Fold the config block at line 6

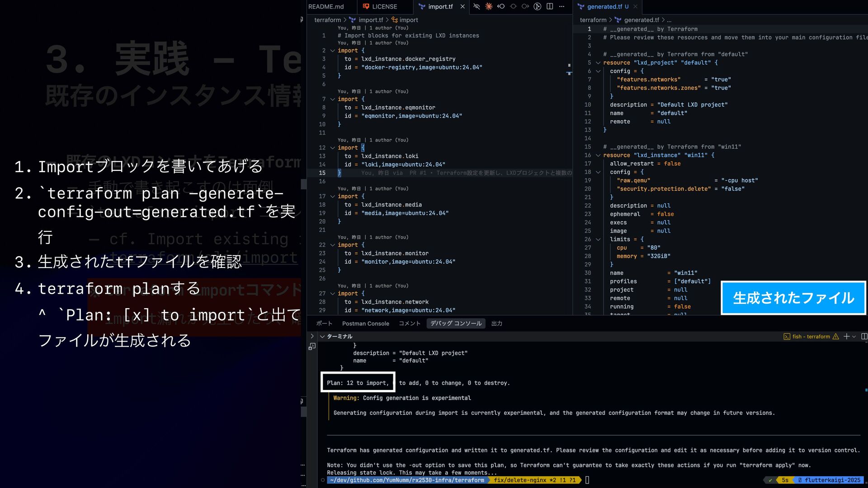tap(598, 71)
